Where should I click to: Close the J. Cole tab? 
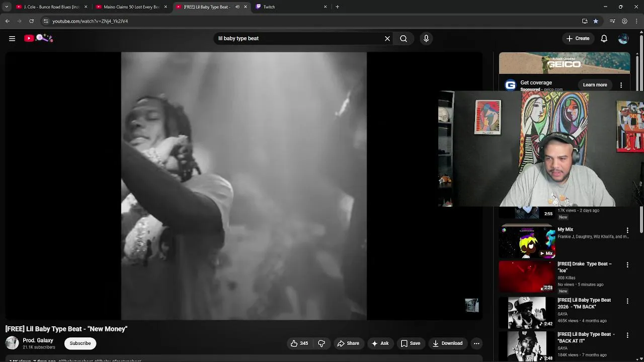[x=86, y=7]
